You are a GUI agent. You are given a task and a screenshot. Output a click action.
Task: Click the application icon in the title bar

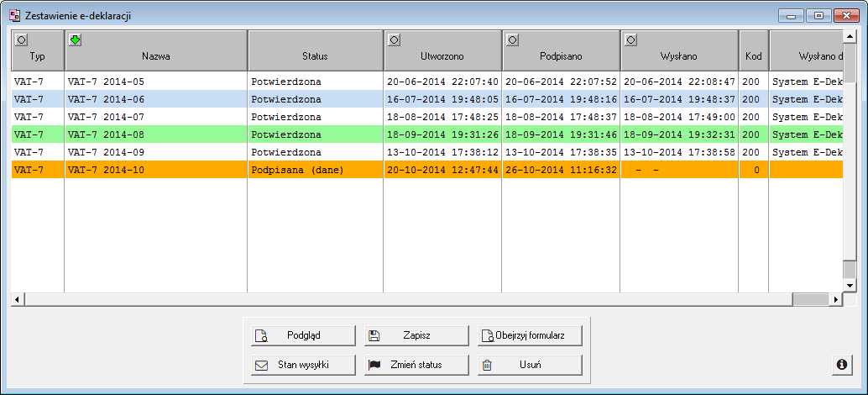(14, 15)
